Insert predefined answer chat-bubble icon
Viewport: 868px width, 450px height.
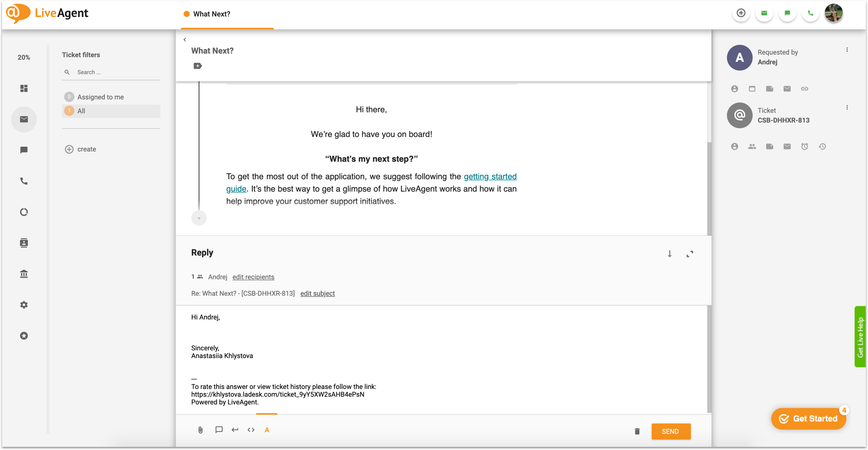(x=219, y=430)
